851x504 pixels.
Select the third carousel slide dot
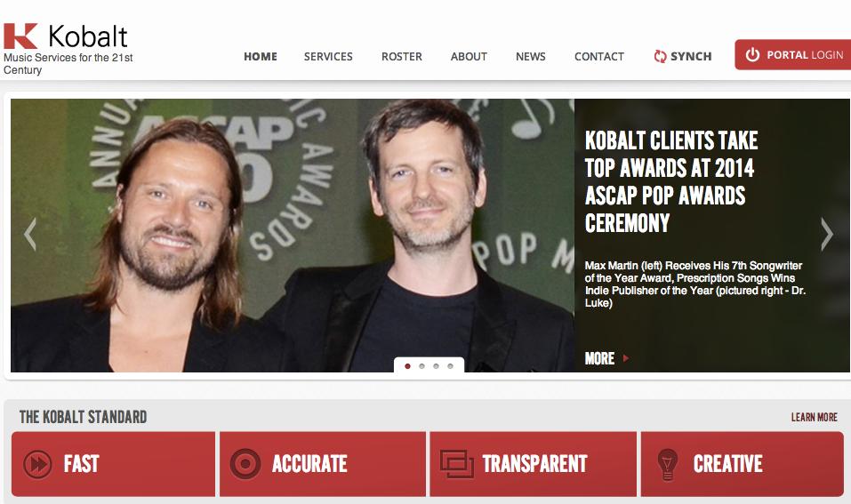436,366
